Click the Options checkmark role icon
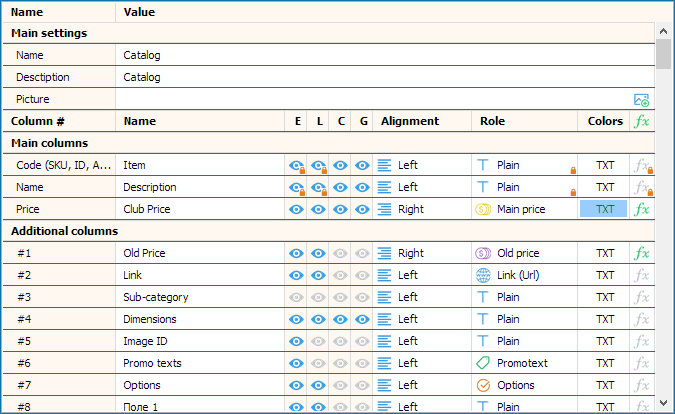 (x=483, y=386)
